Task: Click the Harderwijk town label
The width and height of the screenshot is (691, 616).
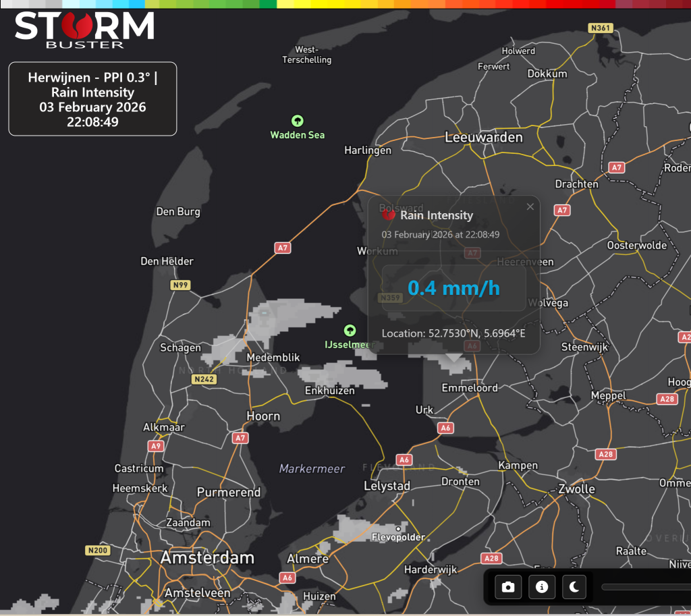Action: (431, 569)
